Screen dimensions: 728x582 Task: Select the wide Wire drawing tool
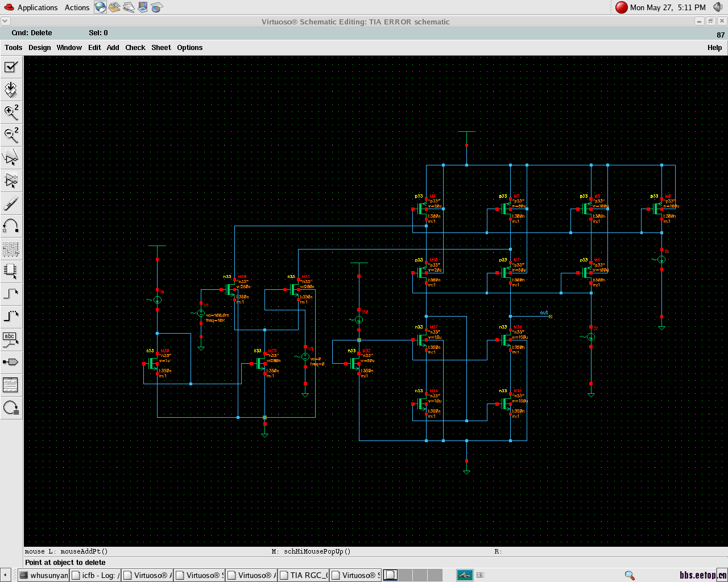pos(11,317)
